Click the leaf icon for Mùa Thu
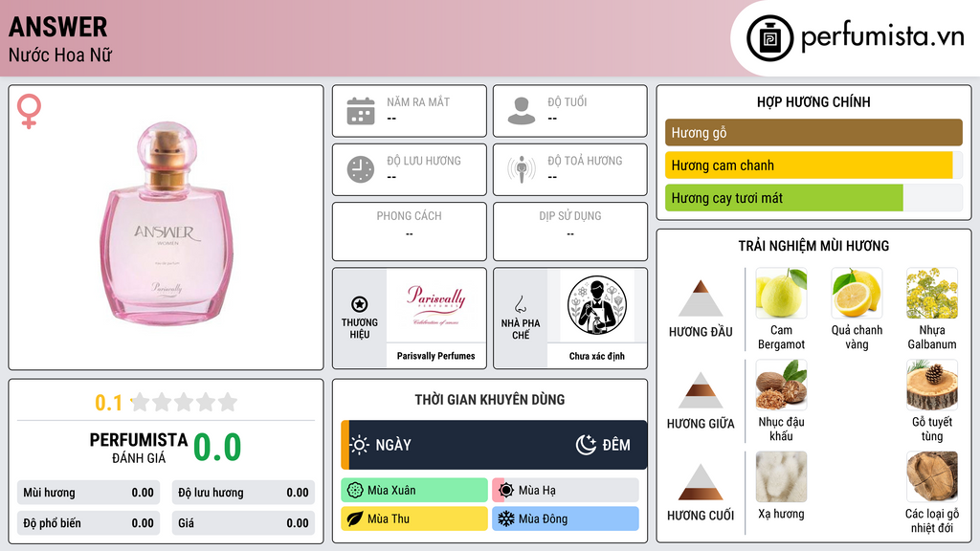980x551 pixels. [x=355, y=519]
